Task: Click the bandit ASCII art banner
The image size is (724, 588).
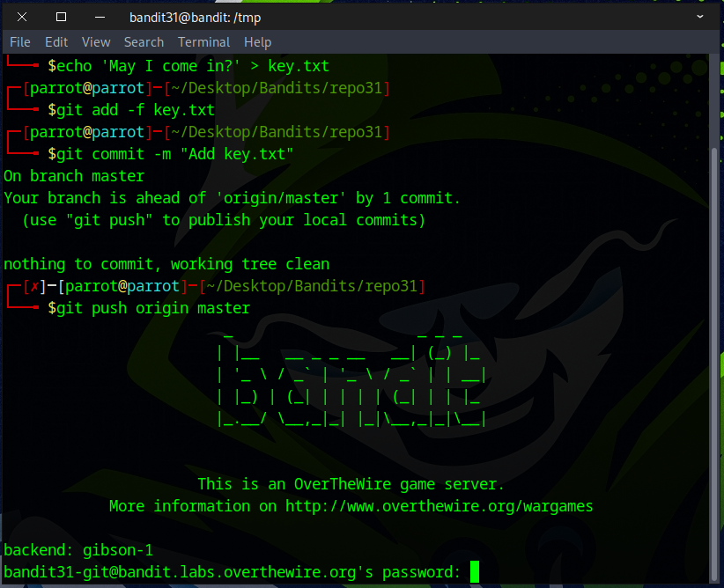Action: (351, 379)
